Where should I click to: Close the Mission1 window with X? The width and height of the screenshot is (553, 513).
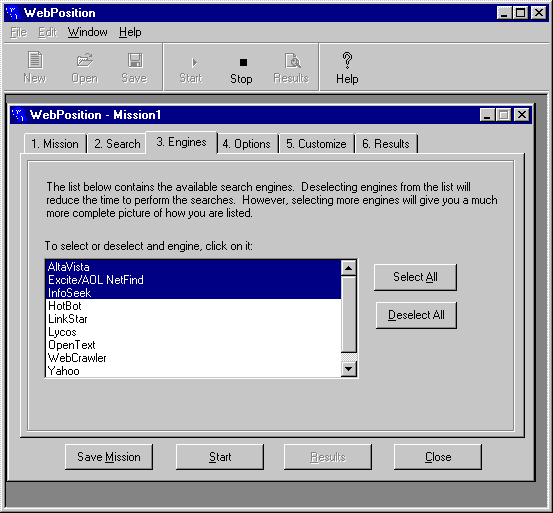522,115
